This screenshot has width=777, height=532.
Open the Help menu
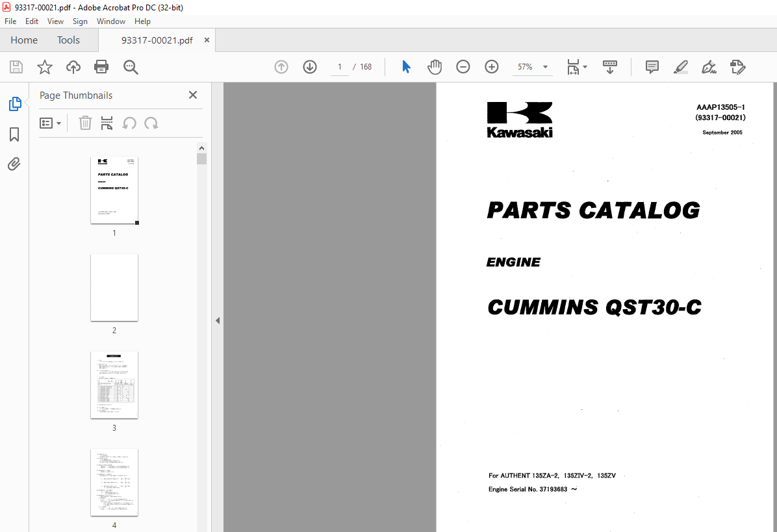point(142,21)
